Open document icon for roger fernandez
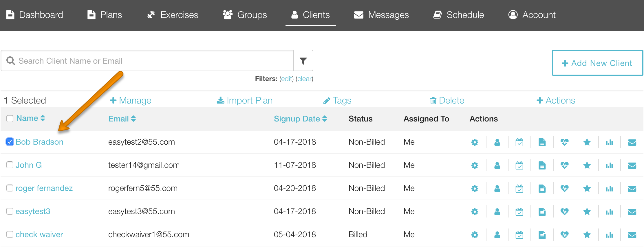 coord(542,188)
